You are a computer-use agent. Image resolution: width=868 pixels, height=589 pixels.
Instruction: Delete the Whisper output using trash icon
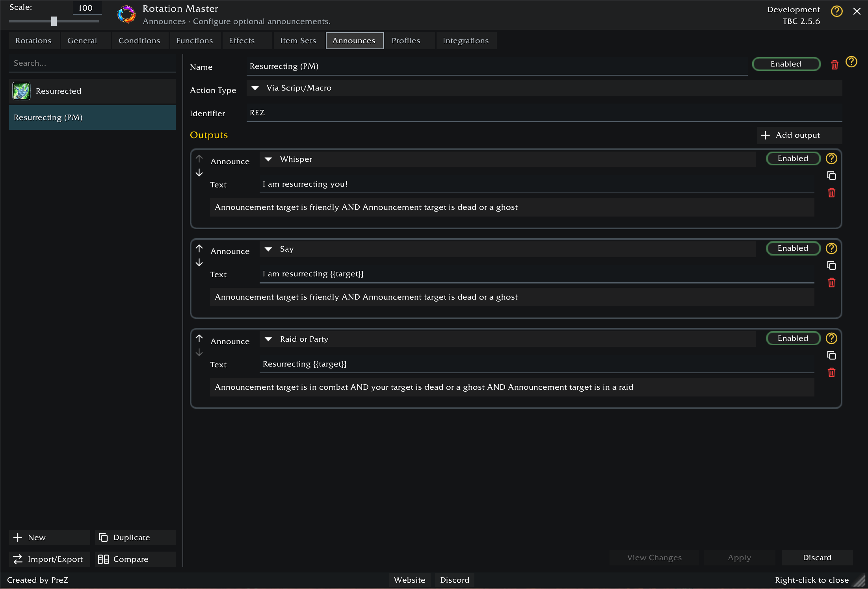(x=831, y=193)
